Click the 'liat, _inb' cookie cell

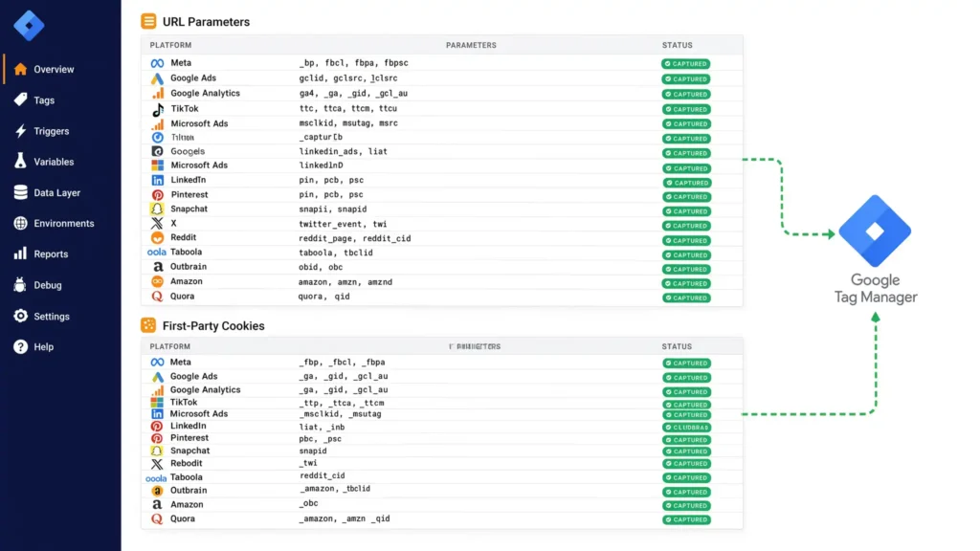(x=322, y=428)
